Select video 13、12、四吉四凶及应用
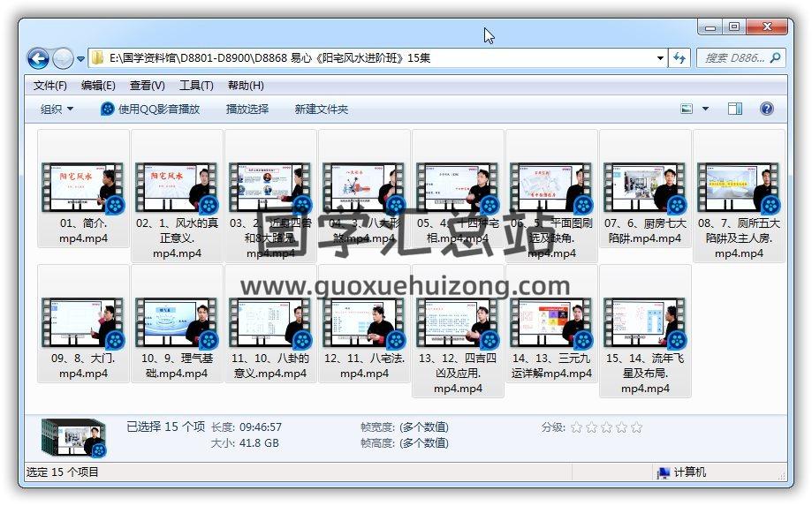The width and height of the screenshot is (812, 506). coord(458,331)
